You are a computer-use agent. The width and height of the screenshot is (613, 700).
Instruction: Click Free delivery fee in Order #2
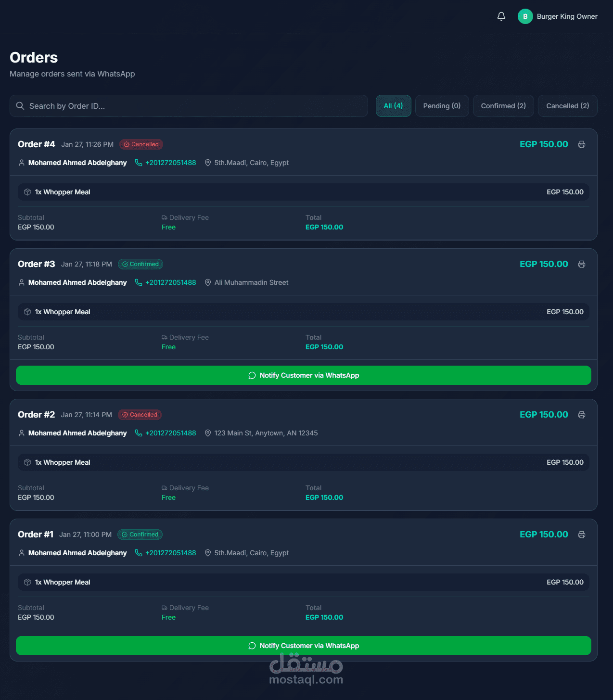pos(168,497)
